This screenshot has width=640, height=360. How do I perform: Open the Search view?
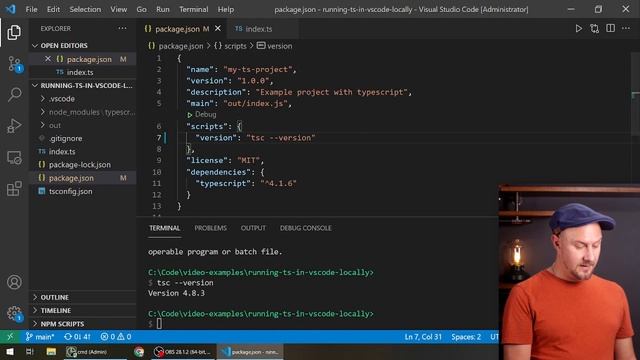(x=14, y=95)
